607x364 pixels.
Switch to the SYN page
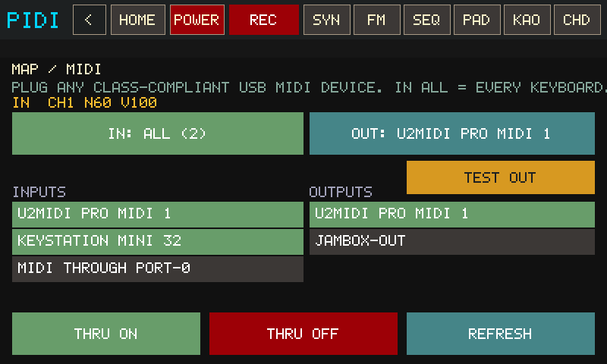[327, 20]
